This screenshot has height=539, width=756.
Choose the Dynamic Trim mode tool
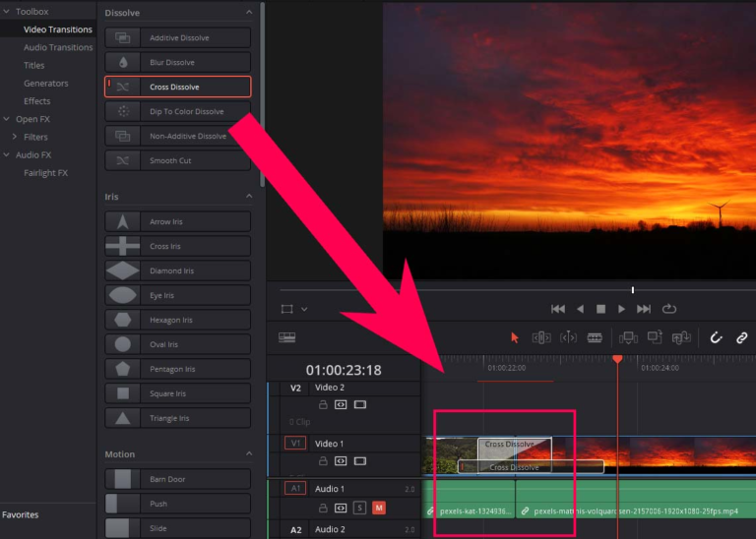click(568, 337)
